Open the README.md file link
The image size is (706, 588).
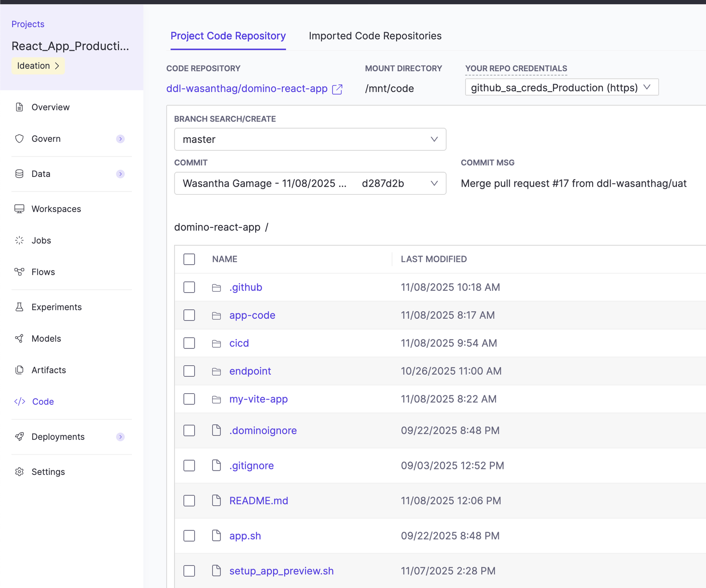click(259, 501)
